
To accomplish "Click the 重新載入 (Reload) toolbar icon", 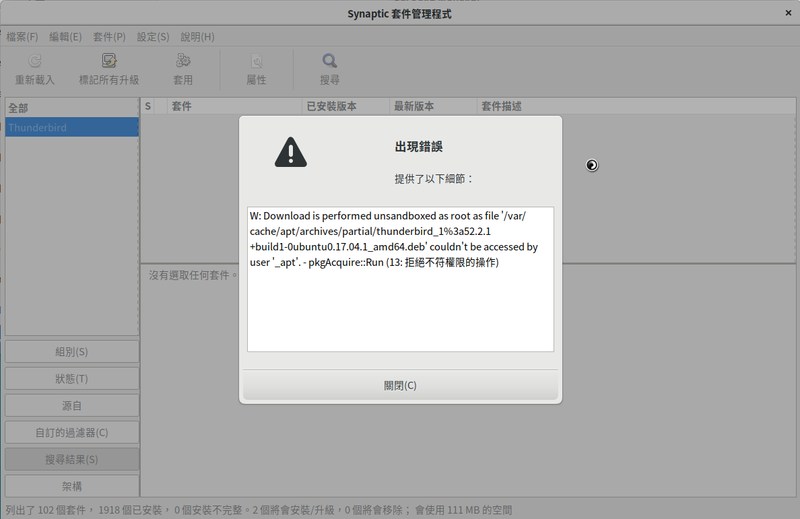I will [35, 61].
